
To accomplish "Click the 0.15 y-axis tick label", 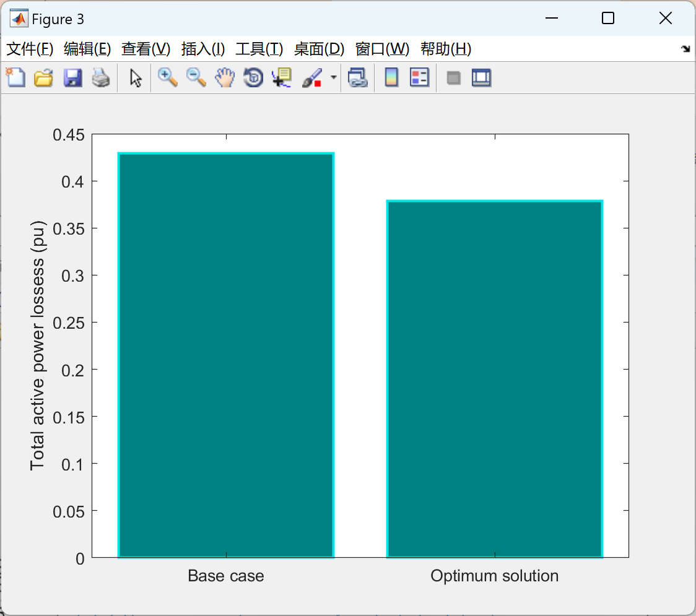I will pyautogui.click(x=69, y=417).
